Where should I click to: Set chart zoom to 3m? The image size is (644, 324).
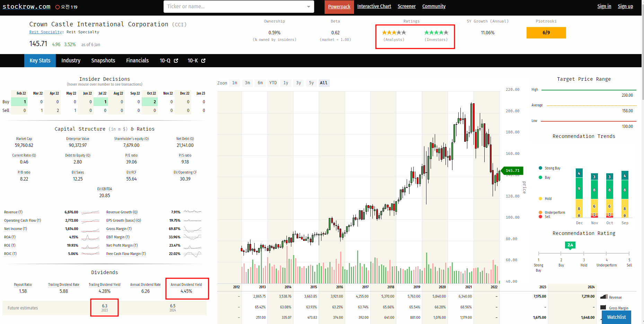pyautogui.click(x=248, y=83)
